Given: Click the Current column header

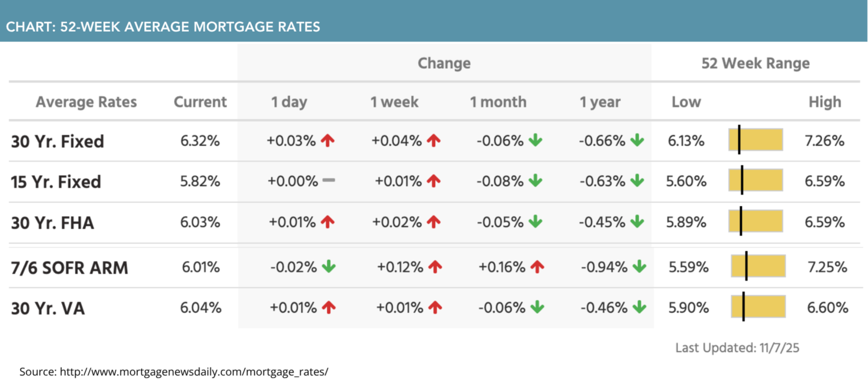Looking at the screenshot, I should (x=200, y=102).
